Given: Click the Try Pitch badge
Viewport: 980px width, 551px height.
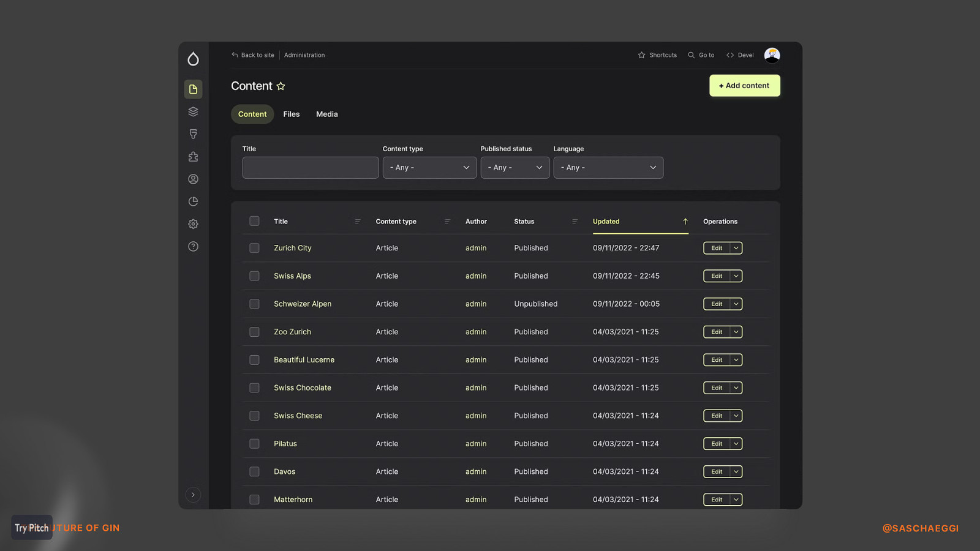Looking at the screenshot, I should pos(32,528).
